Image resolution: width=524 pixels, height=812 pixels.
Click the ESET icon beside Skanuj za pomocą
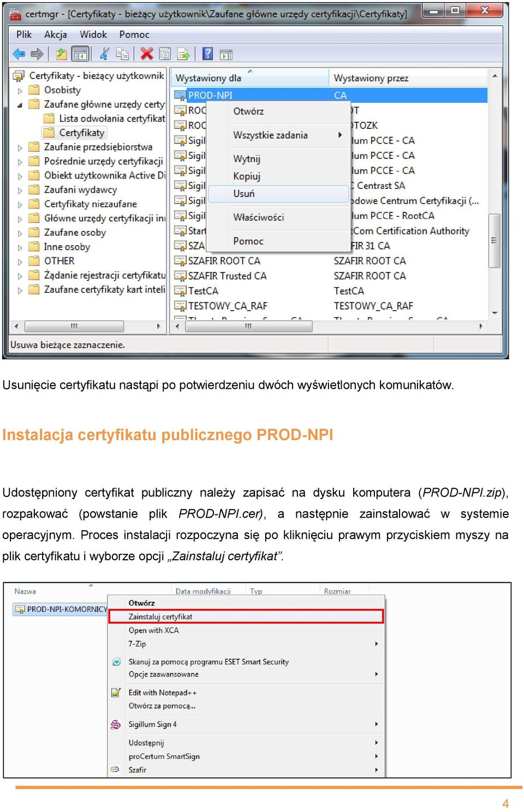[116, 662]
